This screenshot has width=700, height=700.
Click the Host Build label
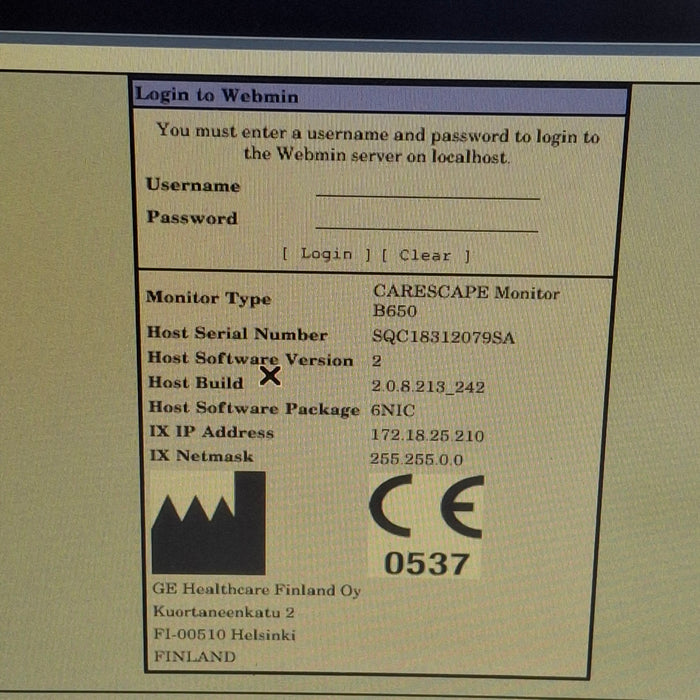coord(196,383)
